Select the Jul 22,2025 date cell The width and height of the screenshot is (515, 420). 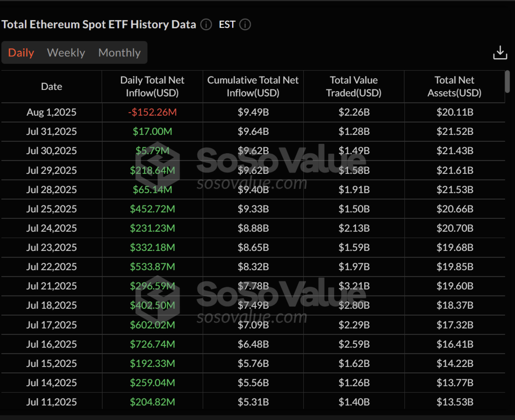click(x=52, y=266)
